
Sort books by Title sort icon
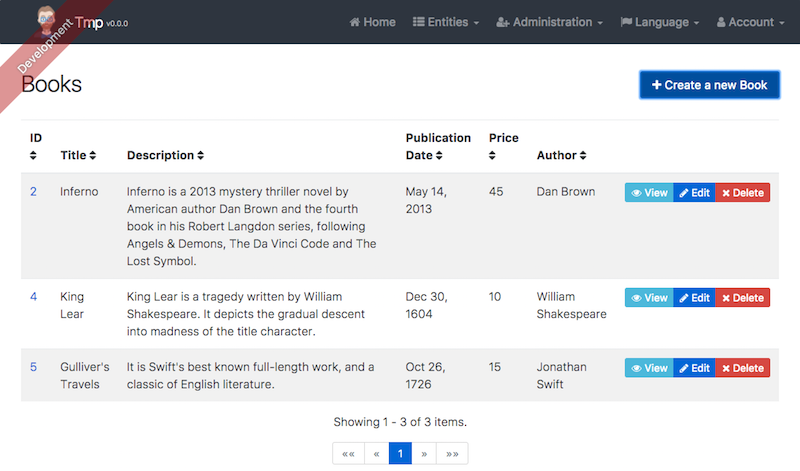(93, 156)
